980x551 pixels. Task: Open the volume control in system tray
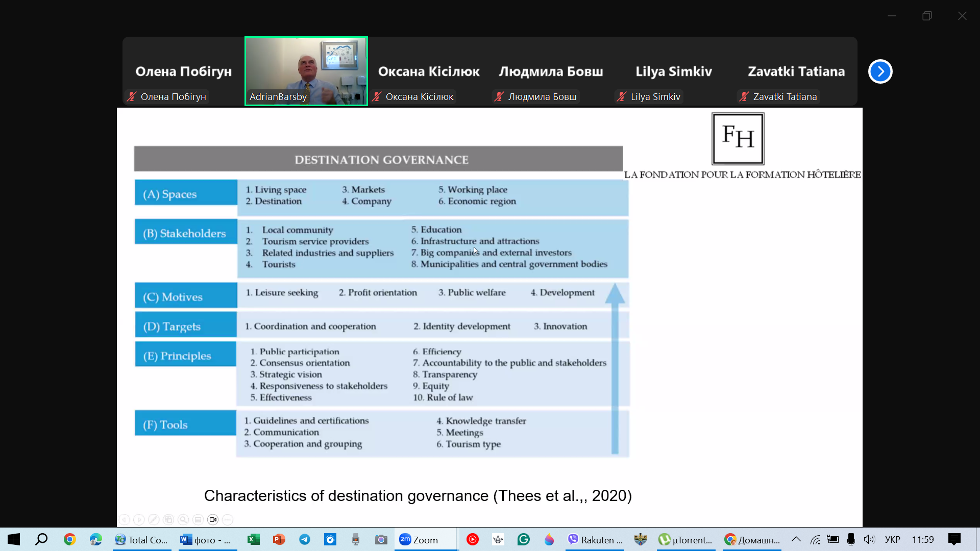click(x=869, y=540)
